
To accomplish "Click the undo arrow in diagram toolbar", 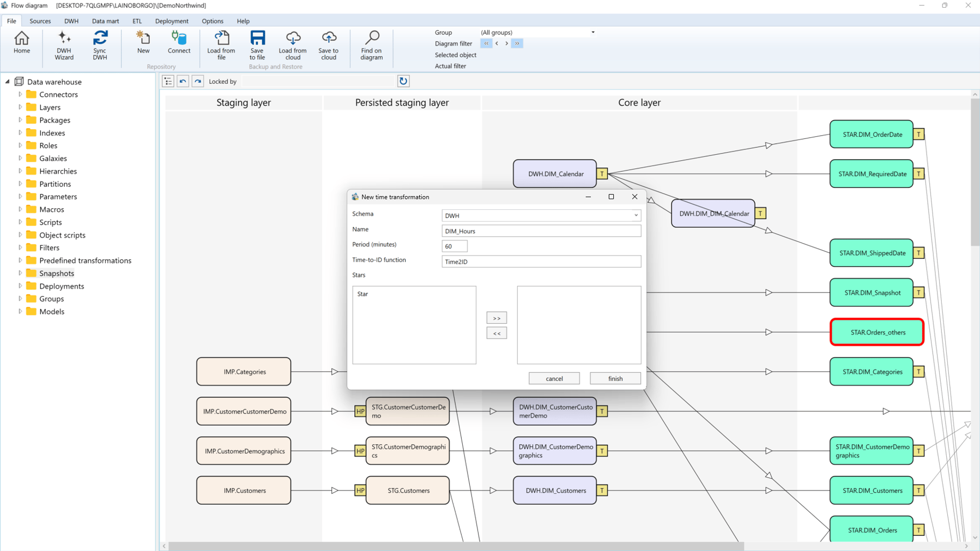I will tap(183, 81).
